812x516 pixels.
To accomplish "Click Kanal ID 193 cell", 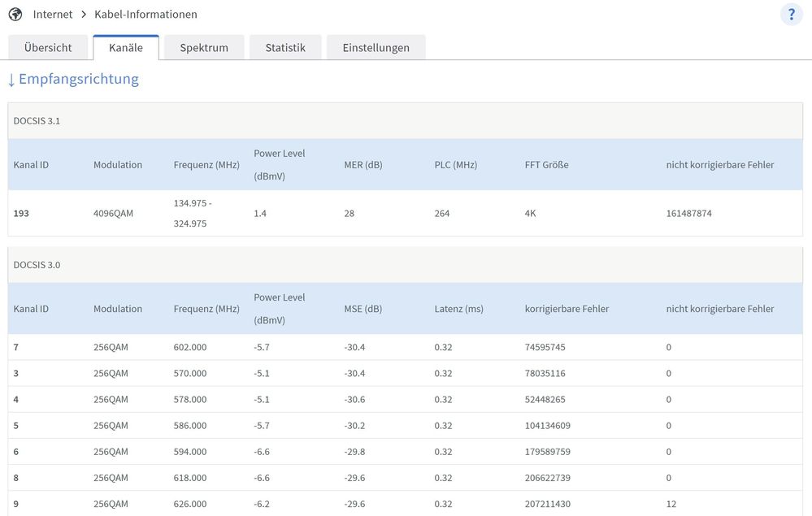I will [x=21, y=213].
